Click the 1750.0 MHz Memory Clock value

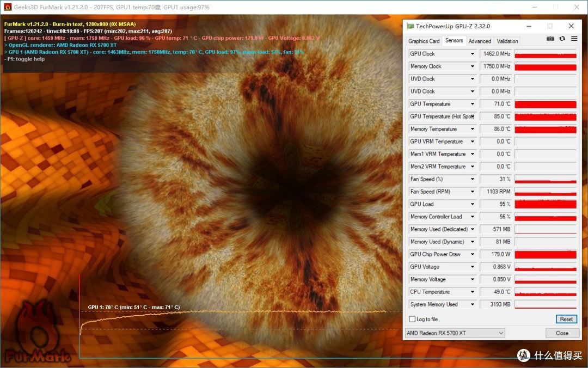click(496, 66)
